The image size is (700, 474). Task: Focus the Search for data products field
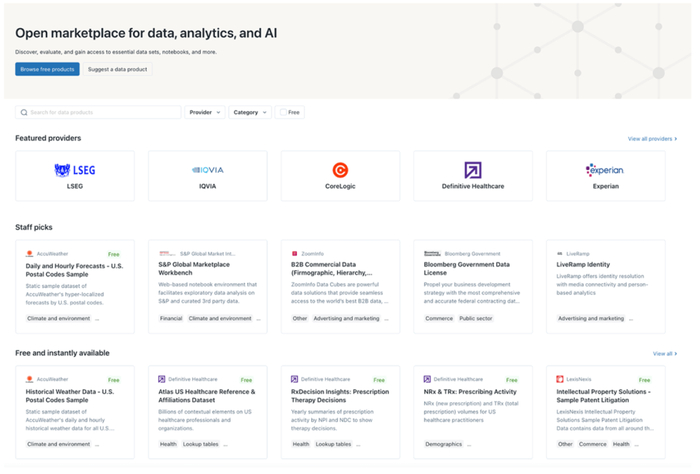[102, 113]
